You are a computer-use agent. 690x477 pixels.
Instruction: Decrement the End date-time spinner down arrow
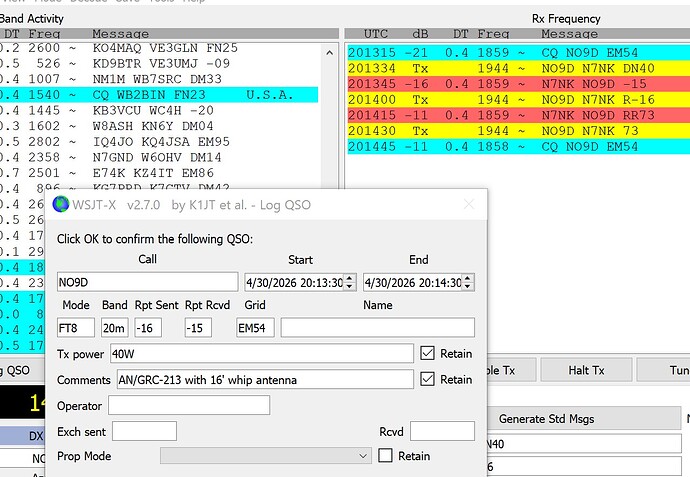[x=468, y=286]
